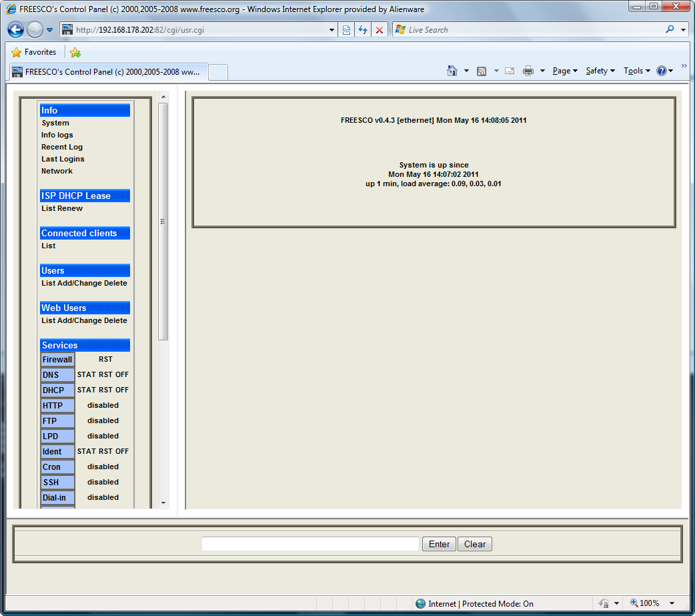Click the DNS service button
Viewport: 695px width, 616px height.
(x=57, y=375)
